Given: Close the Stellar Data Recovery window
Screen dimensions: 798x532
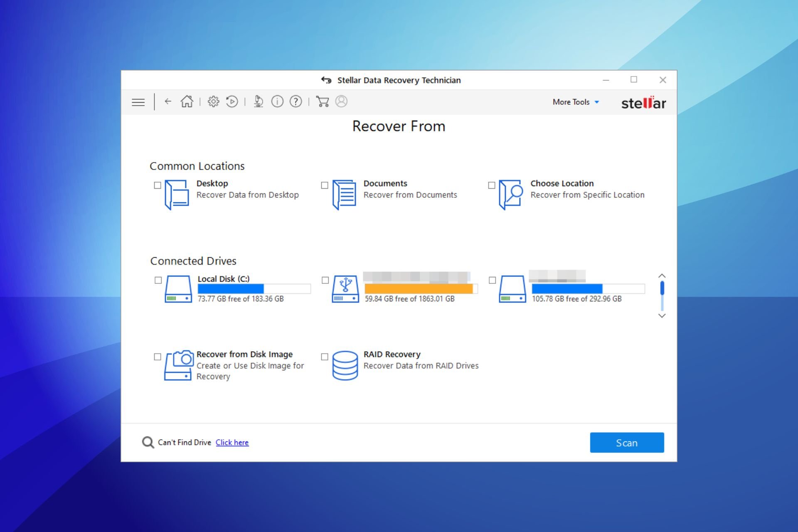Looking at the screenshot, I should 663,80.
